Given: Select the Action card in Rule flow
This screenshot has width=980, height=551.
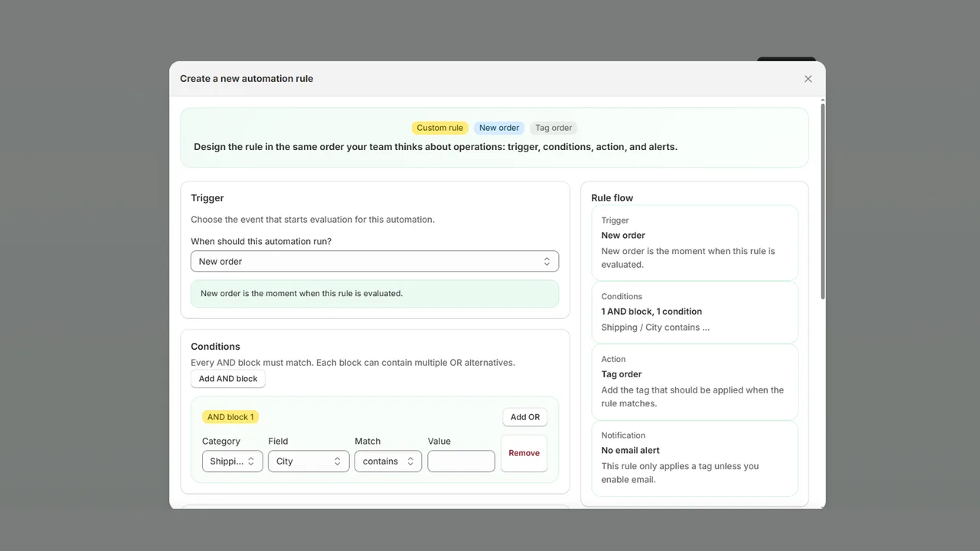Looking at the screenshot, I should point(694,382).
